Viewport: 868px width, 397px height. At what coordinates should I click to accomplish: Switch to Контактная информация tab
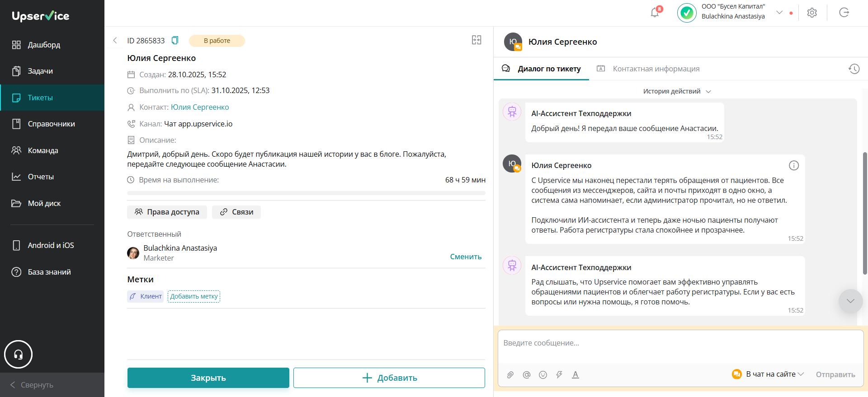tap(648, 69)
